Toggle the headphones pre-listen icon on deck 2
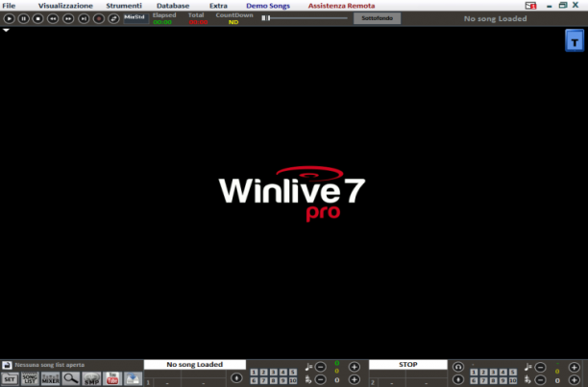Image resolution: width=588 pixels, height=387 pixels. coord(458,367)
